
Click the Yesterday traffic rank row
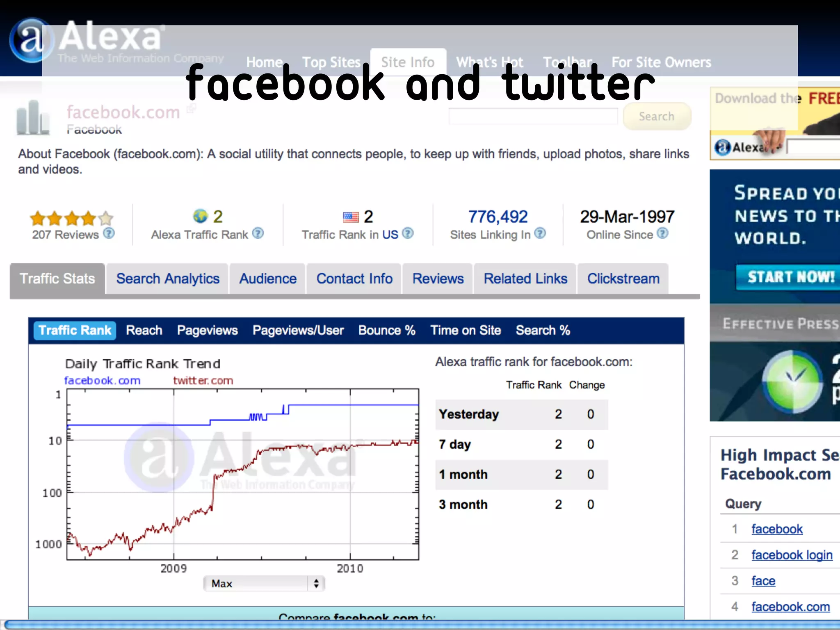[521, 414]
